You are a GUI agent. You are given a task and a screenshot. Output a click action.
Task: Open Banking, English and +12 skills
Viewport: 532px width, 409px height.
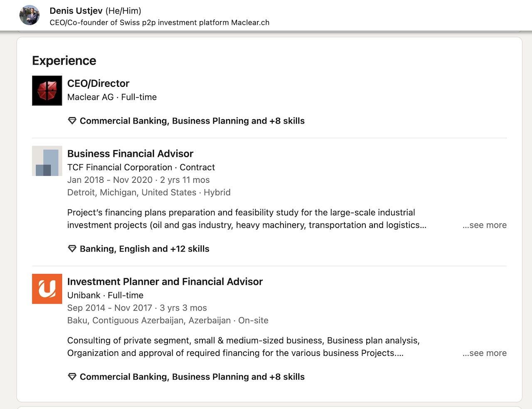[x=144, y=249]
